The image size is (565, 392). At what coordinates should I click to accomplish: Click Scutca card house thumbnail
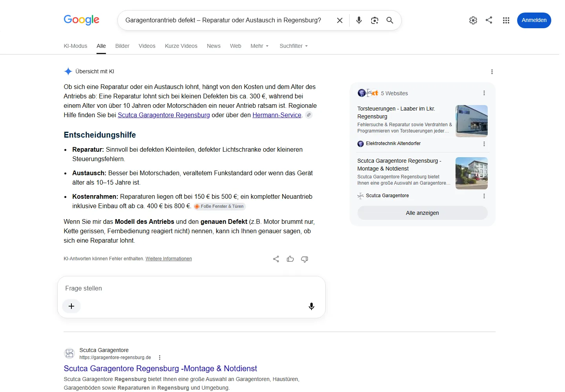click(x=472, y=173)
